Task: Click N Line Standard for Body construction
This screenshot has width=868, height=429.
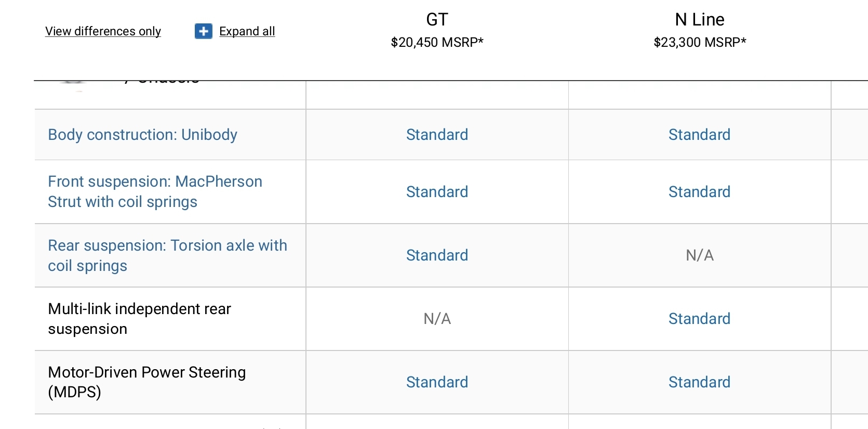Action: pos(699,135)
